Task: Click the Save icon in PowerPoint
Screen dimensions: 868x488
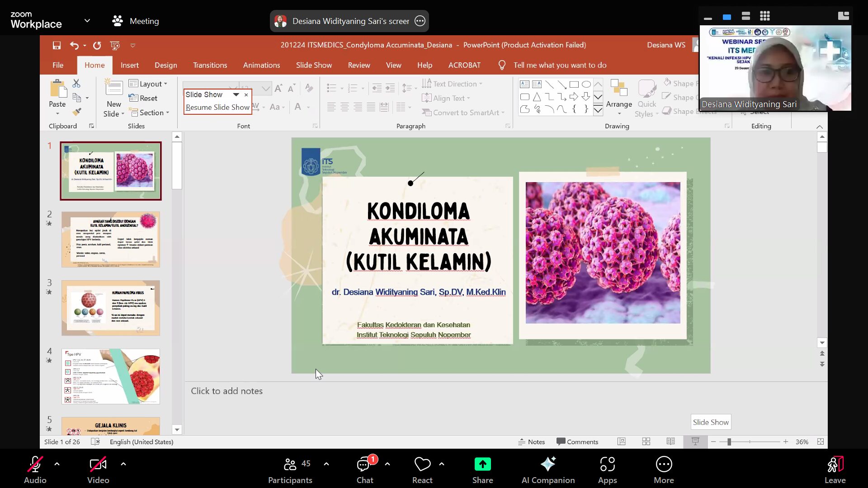Action: click(x=57, y=45)
